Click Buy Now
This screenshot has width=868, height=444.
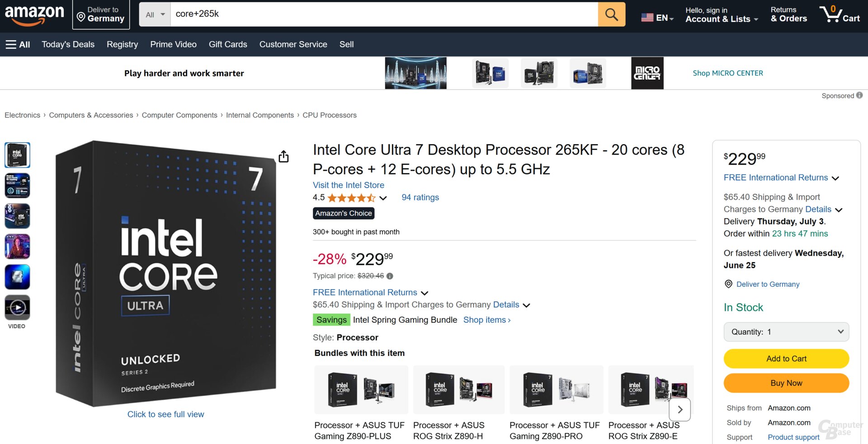786,383
